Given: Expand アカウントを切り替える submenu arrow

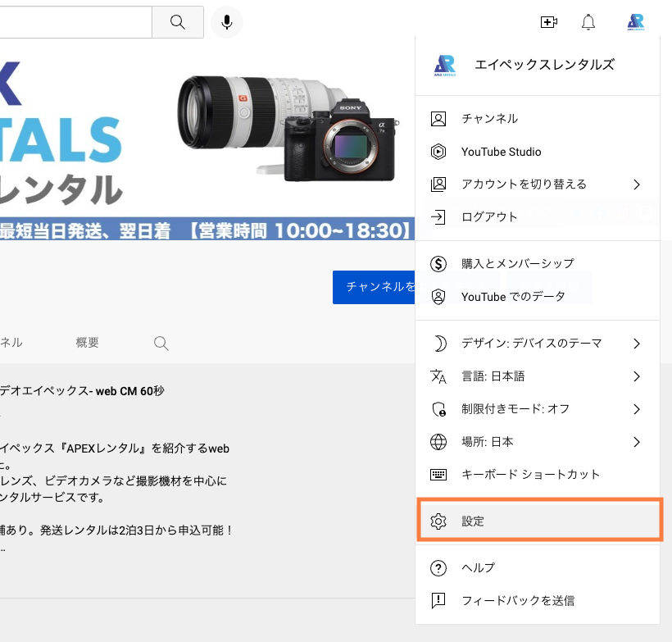Looking at the screenshot, I should coord(637,184).
